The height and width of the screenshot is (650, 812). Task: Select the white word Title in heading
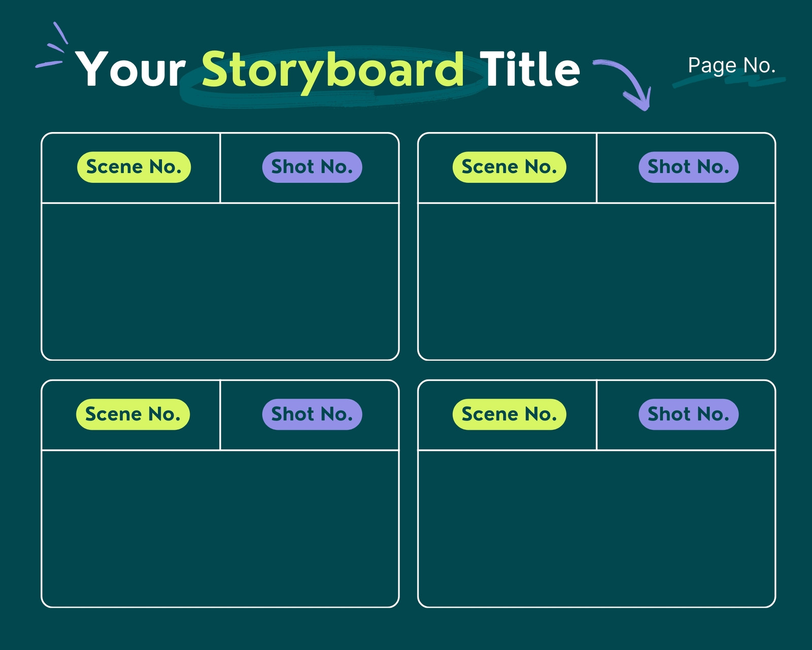[530, 69]
